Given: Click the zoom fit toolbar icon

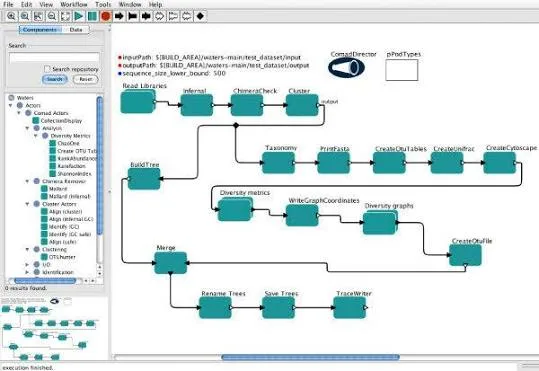Looking at the screenshot, I should [38, 16].
